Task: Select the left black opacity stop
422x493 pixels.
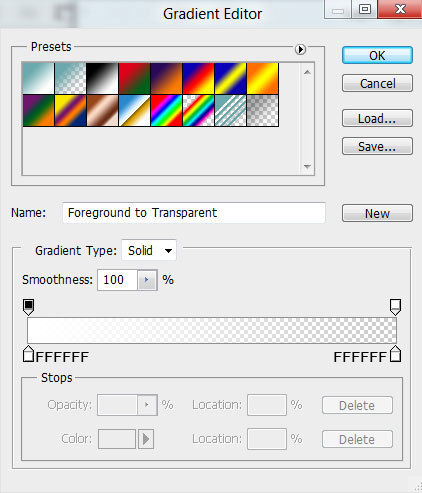Action: 28,307
